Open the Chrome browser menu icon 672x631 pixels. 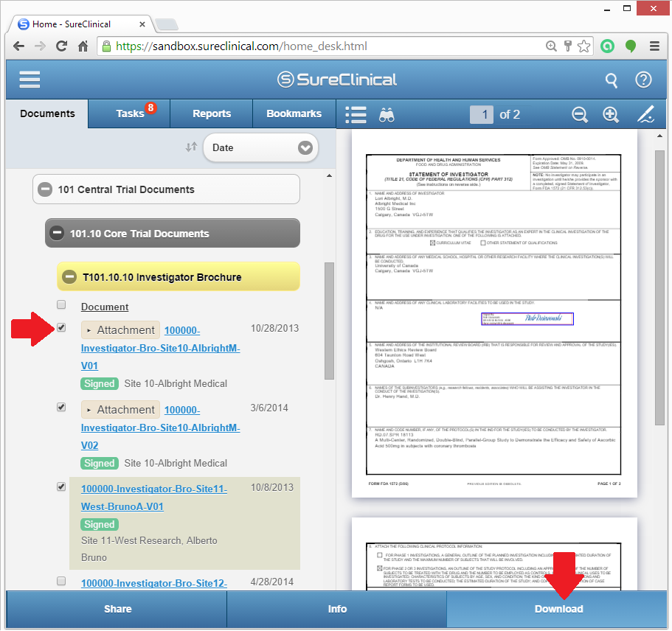654,46
